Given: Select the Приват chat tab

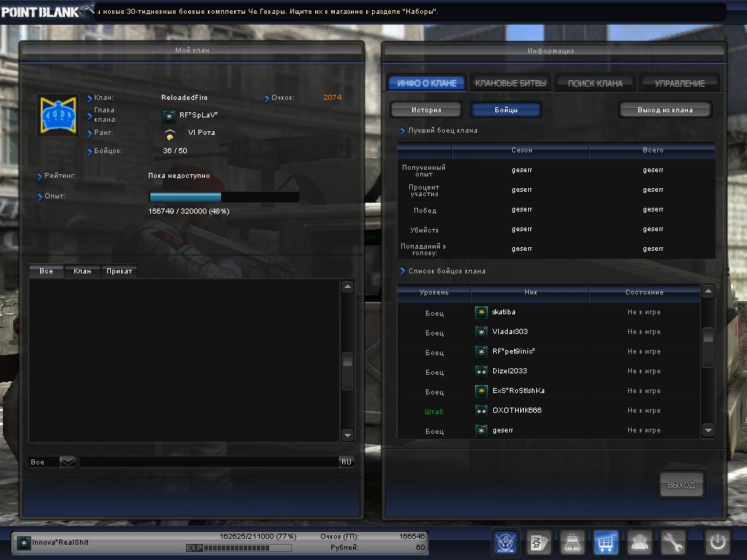Looking at the screenshot, I should click(x=119, y=271).
